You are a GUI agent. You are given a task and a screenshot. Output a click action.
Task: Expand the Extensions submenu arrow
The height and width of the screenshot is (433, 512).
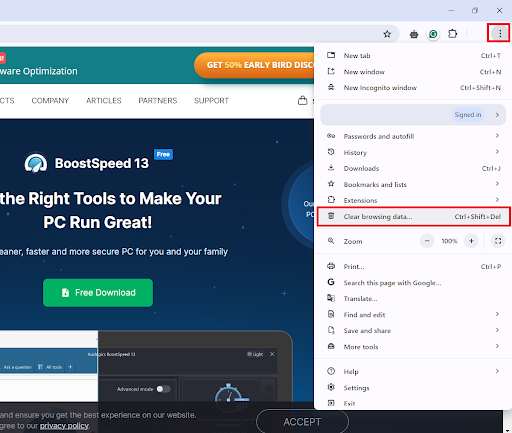click(x=497, y=200)
